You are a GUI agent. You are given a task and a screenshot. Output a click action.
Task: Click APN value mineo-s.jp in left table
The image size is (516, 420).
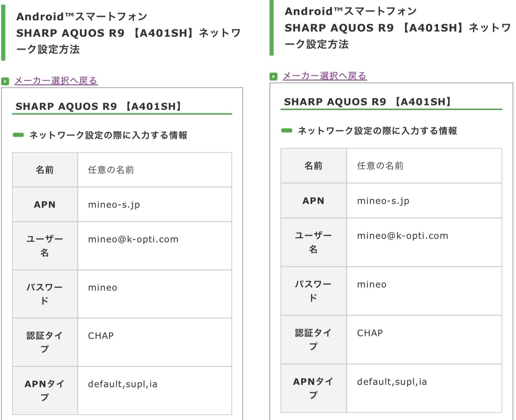tap(114, 205)
